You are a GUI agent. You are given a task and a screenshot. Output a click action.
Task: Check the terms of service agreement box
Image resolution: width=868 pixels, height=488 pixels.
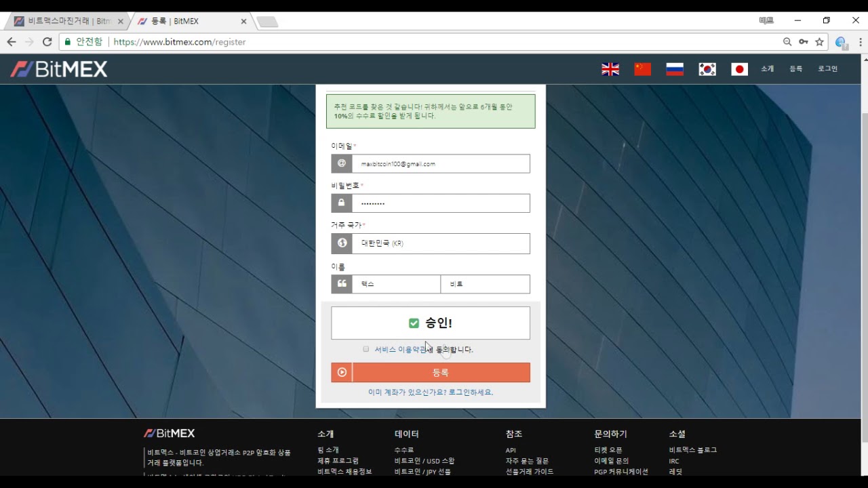pyautogui.click(x=366, y=349)
